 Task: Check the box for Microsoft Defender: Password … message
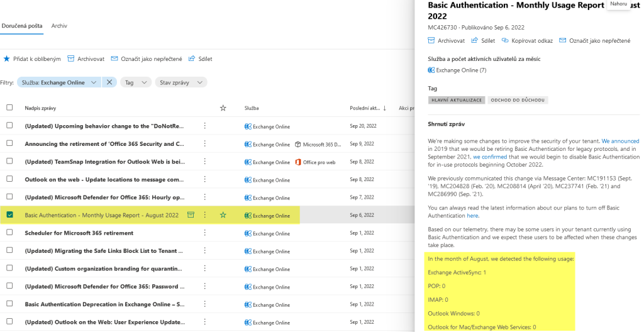[x=9, y=285]
